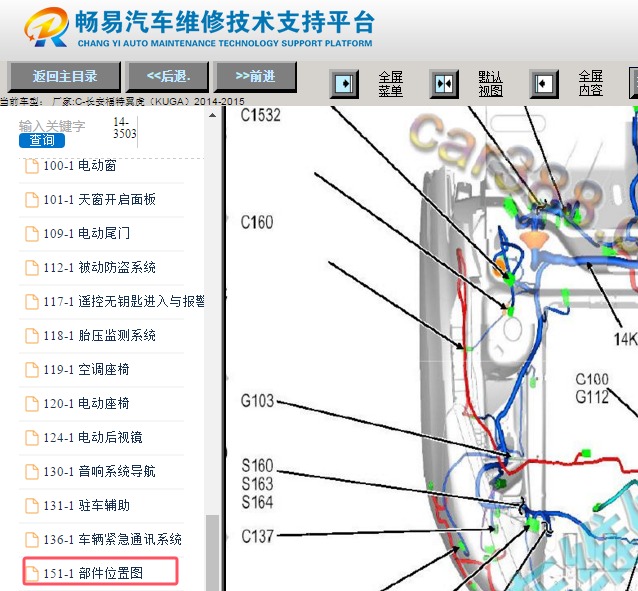Click the document icon beside 117-1 遥控无钥匙进入
Image resolution: width=638 pixels, height=591 pixels.
(32, 302)
